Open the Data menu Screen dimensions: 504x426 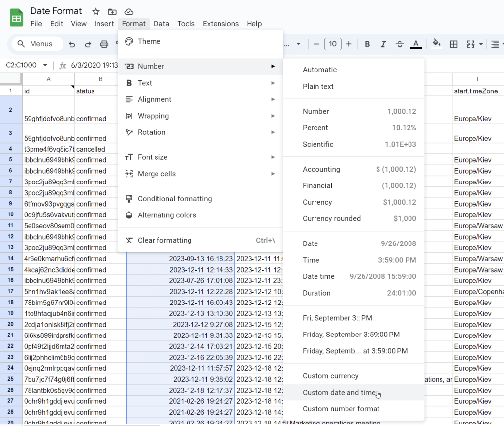161,24
